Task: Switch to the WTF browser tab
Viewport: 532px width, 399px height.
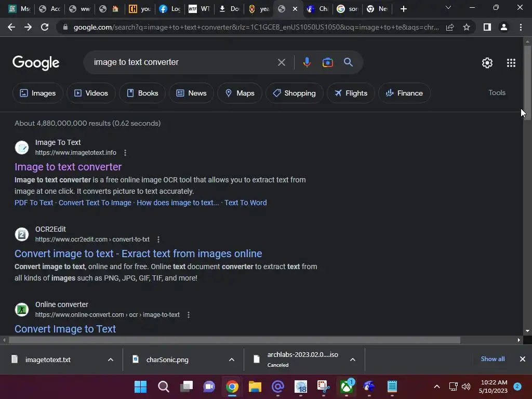Action: 199,9
